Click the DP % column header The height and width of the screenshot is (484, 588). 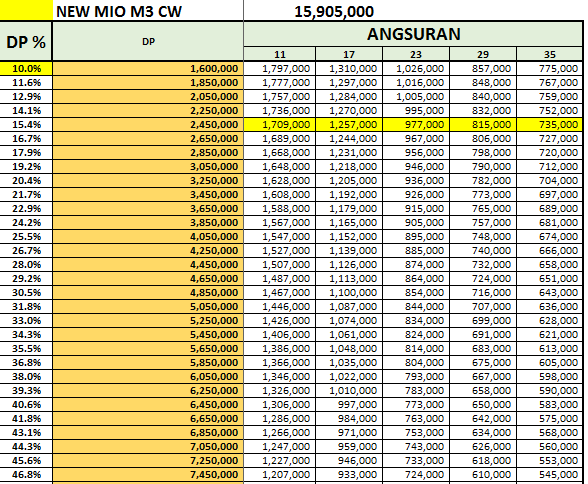(x=26, y=41)
